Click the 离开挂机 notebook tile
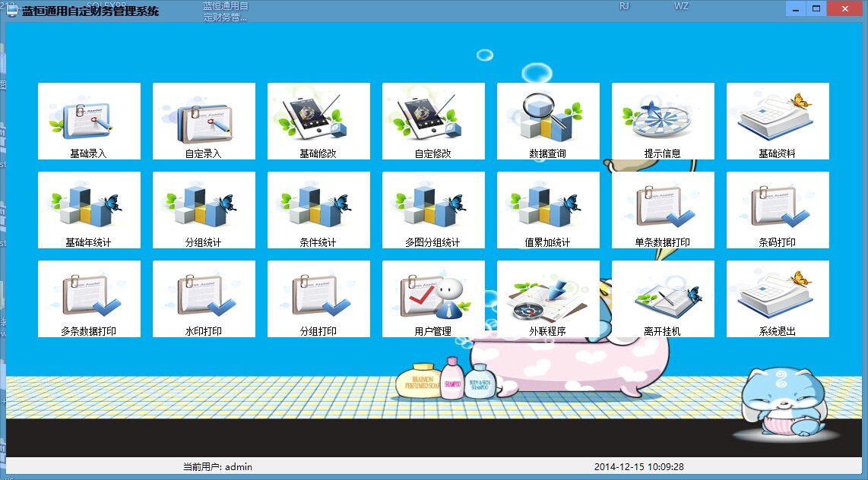This screenshot has width=868, height=480. click(663, 298)
